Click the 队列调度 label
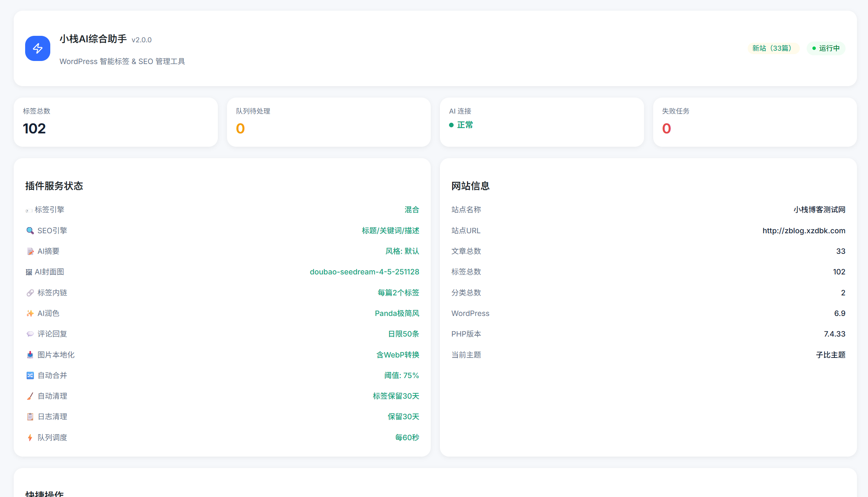The height and width of the screenshot is (497, 868). (52, 438)
